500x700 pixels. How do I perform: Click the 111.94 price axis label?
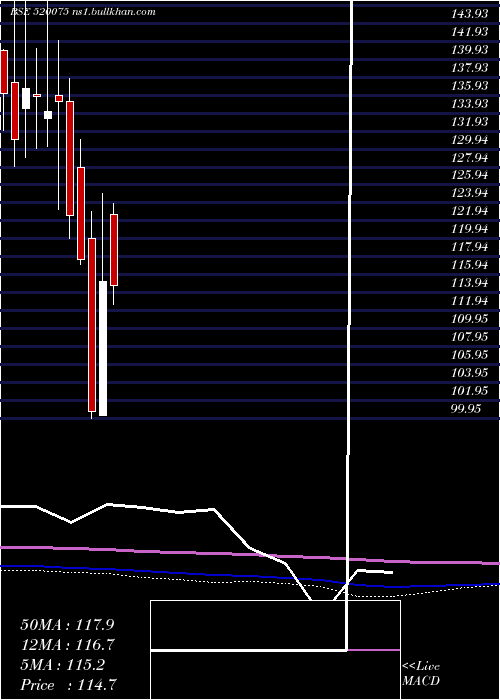pyautogui.click(x=470, y=301)
